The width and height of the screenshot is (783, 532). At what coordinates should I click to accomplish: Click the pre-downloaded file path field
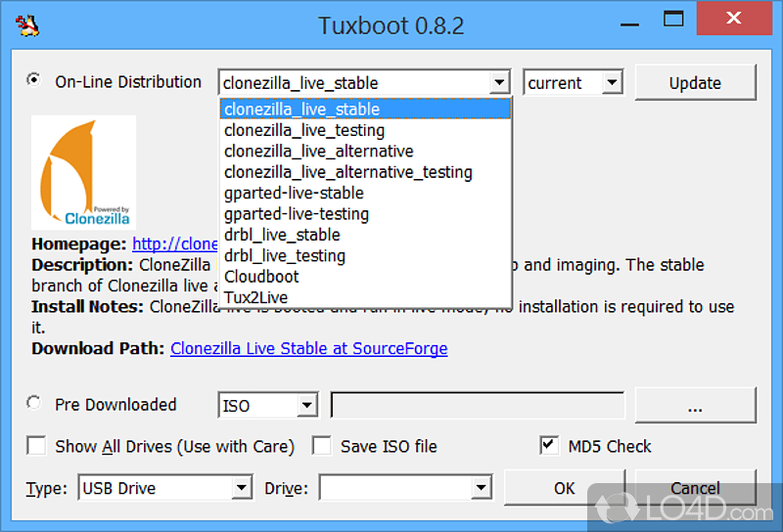click(x=478, y=405)
